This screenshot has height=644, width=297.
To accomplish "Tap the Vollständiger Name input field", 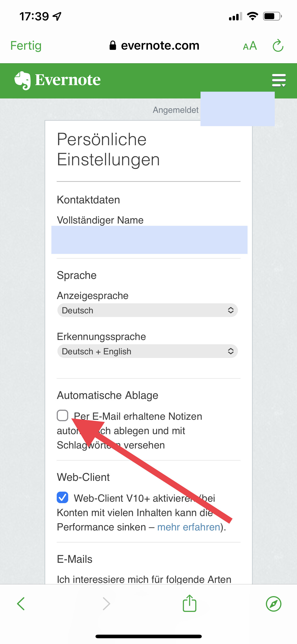I will click(x=149, y=240).
